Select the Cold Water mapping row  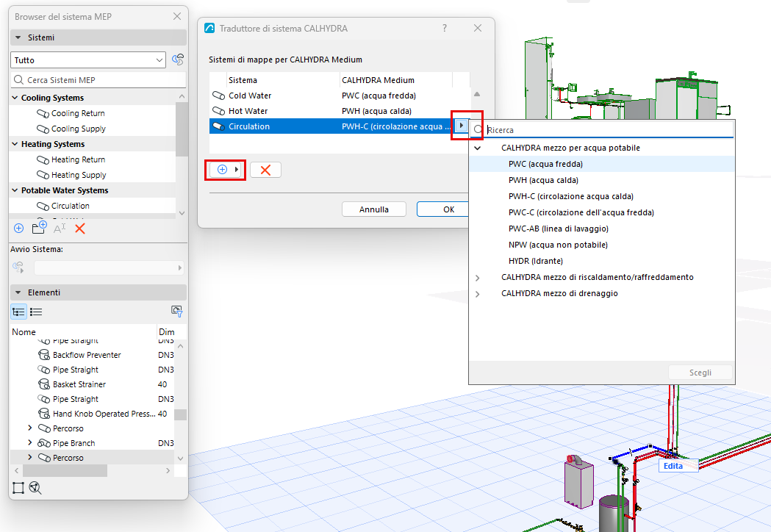pos(331,96)
